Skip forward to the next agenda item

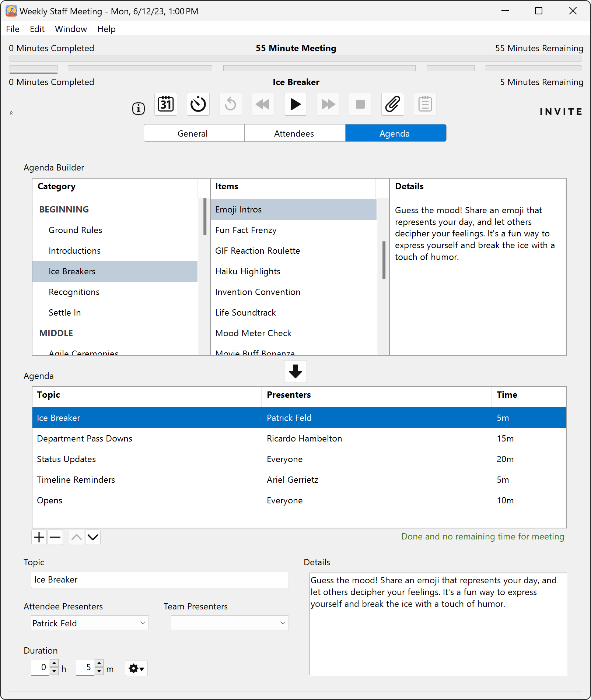point(328,105)
